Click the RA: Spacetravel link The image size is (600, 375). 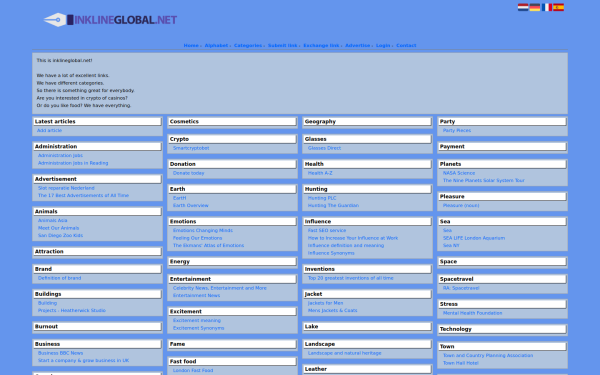point(461,288)
